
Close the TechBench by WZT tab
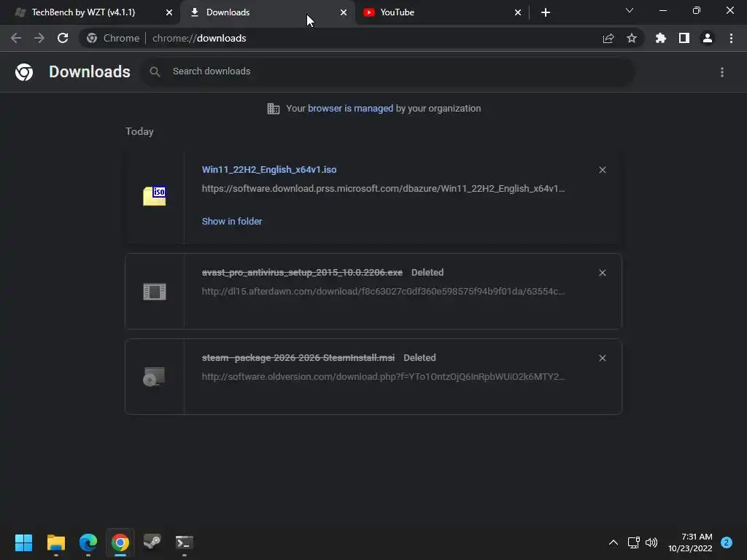pos(169,12)
